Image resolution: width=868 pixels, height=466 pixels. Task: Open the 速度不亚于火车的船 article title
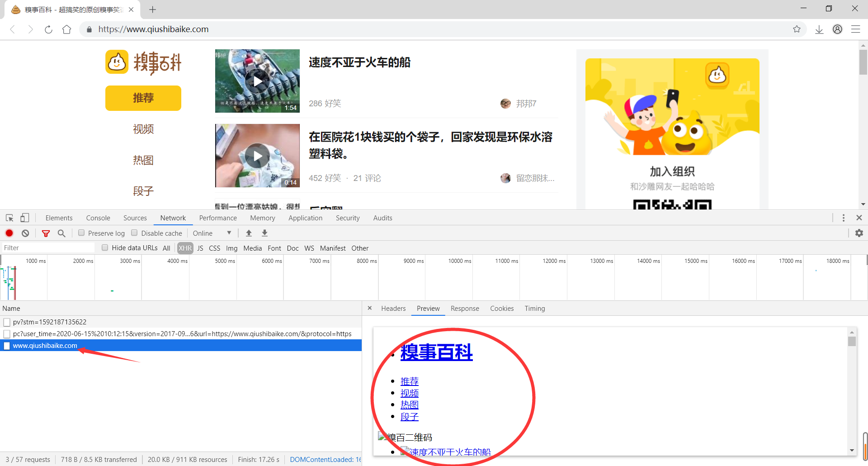[x=359, y=62]
